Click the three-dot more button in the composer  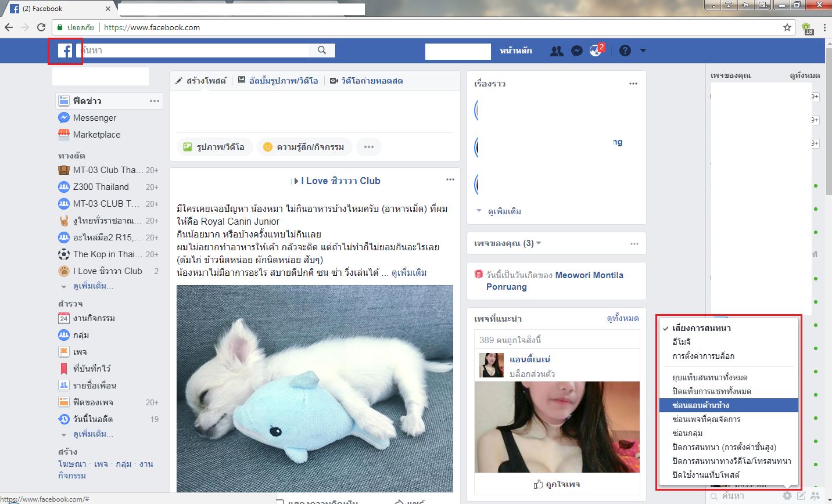point(369,147)
